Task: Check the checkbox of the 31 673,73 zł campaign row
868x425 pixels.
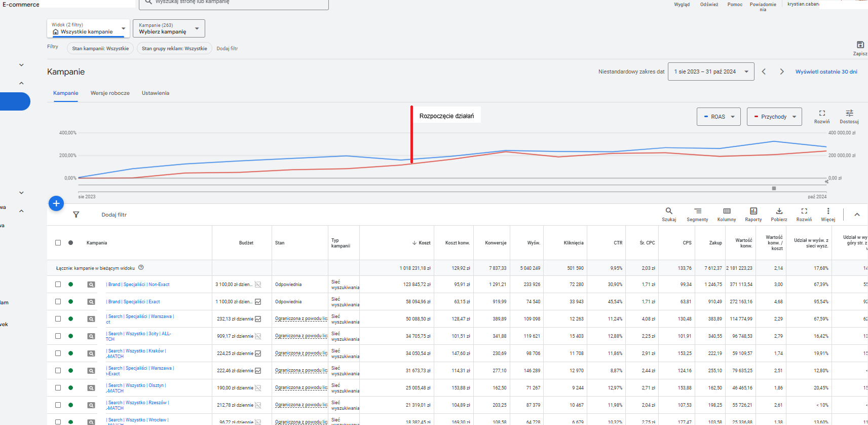Action: (58, 371)
